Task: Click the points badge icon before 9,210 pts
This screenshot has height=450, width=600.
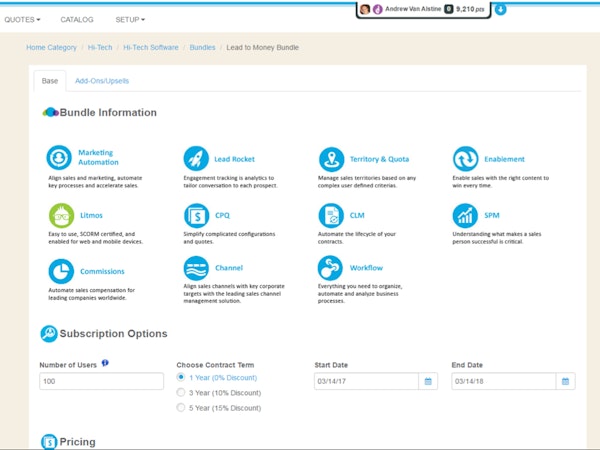Action: pyautogui.click(x=448, y=9)
